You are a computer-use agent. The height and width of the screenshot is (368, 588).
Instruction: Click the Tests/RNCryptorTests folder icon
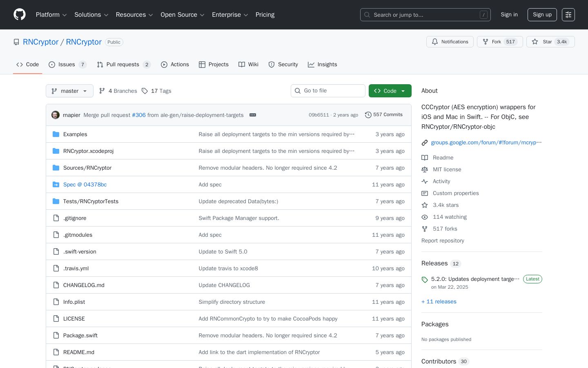pos(56,201)
